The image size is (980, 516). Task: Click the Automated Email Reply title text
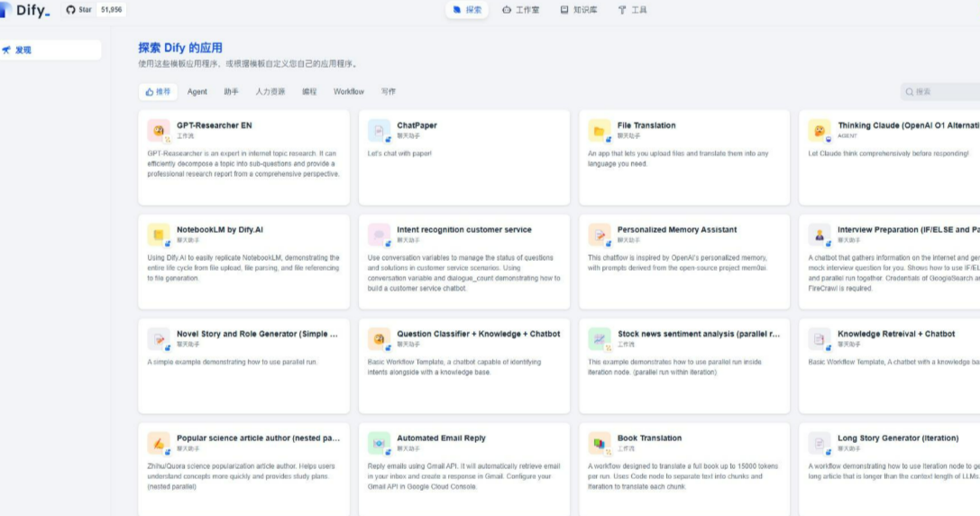(x=441, y=438)
